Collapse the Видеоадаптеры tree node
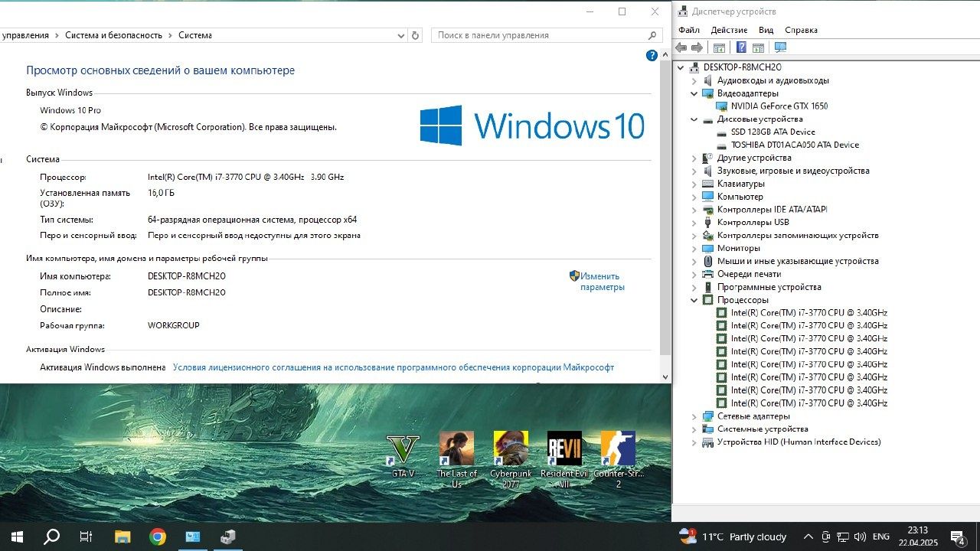Screen dimensions: 980x551 [694, 93]
